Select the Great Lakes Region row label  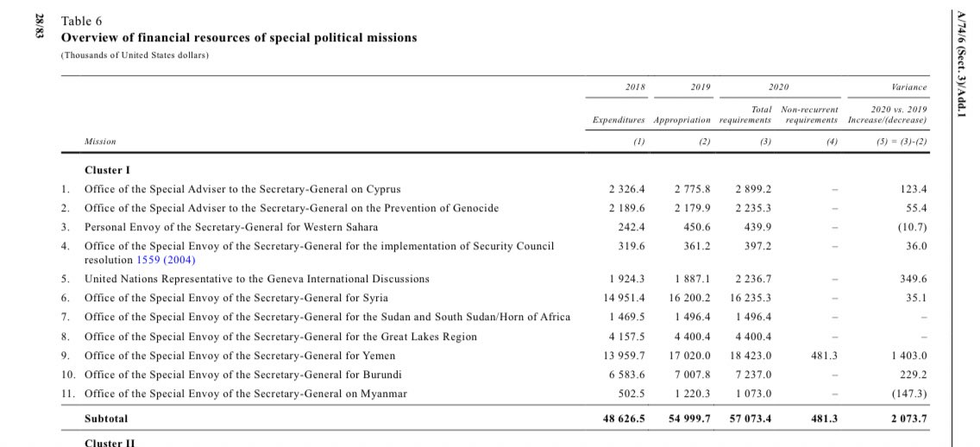[x=280, y=337]
